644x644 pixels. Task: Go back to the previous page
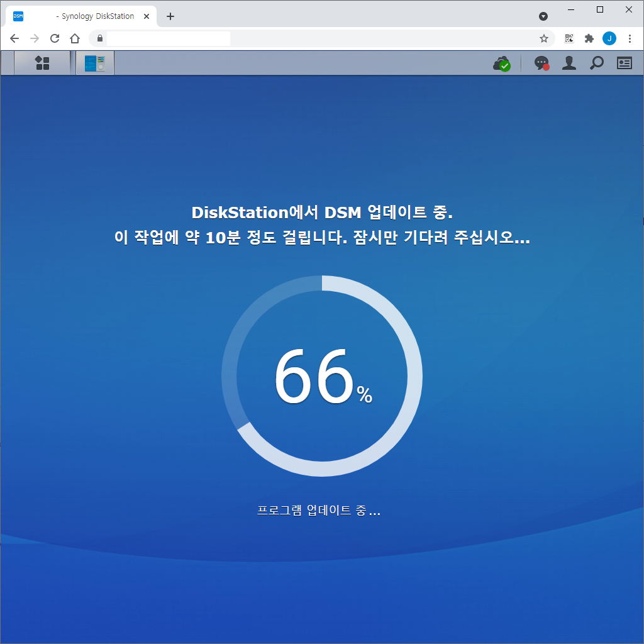[14, 38]
